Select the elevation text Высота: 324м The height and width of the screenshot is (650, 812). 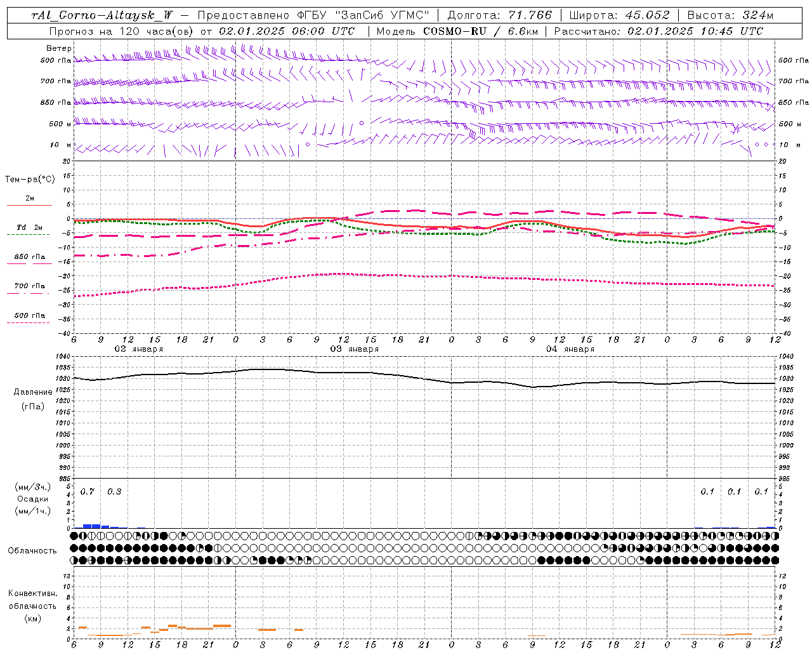click(x=730, y=15)
